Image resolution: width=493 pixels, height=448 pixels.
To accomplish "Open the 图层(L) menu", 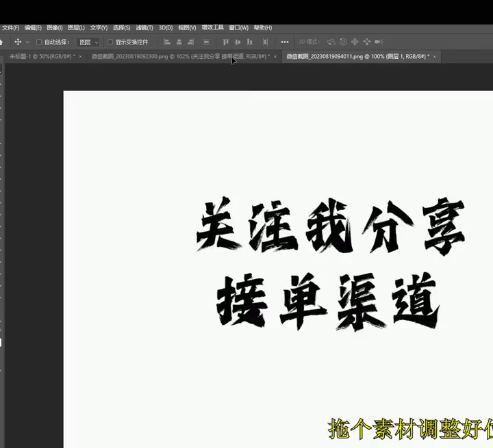I will [77, 28].
